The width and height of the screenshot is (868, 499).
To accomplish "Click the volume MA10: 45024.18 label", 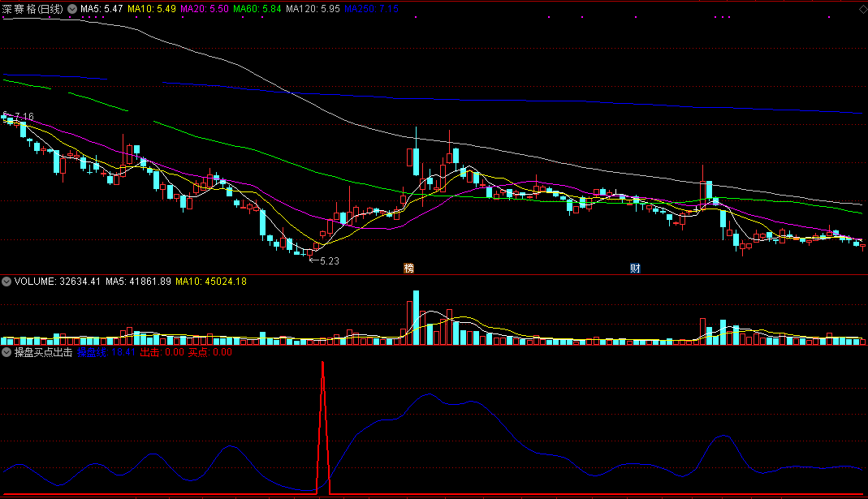I will [211, 282].
